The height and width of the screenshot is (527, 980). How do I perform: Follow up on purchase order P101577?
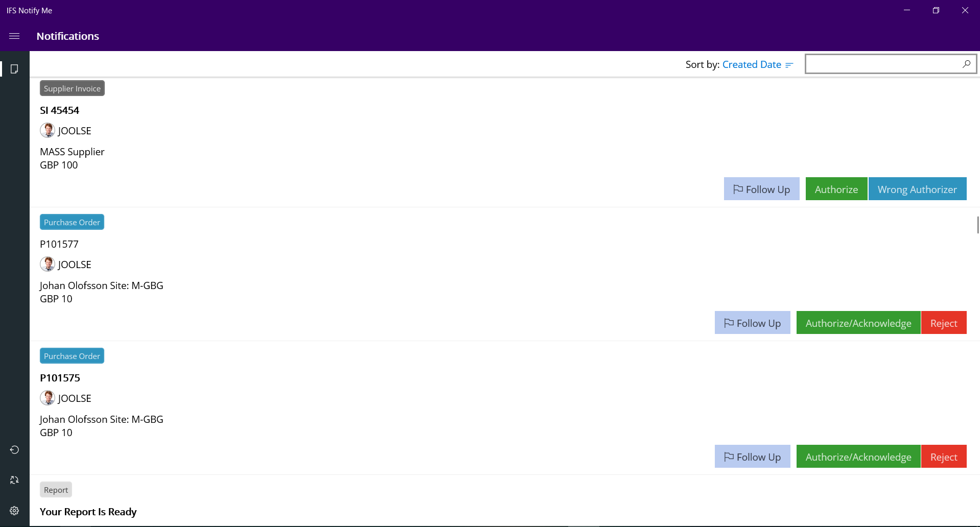[753, 323]
